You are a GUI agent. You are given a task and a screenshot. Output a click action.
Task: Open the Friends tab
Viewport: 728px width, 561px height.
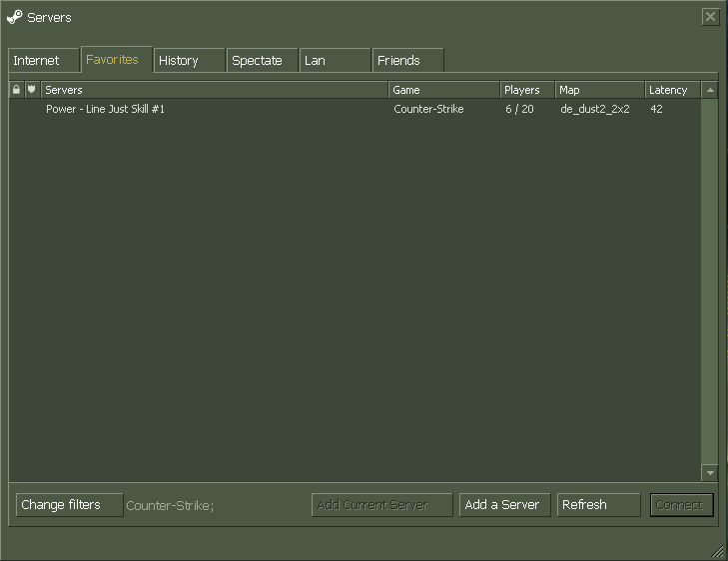407,60
